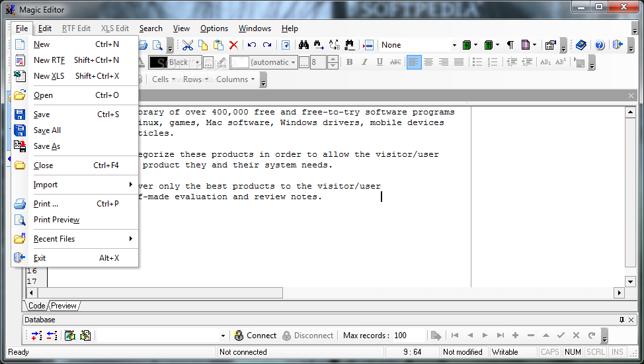Viewport: 644px width, 364px height.
Task: Click the Paste clipboard icon
Action: coord(218,45)
